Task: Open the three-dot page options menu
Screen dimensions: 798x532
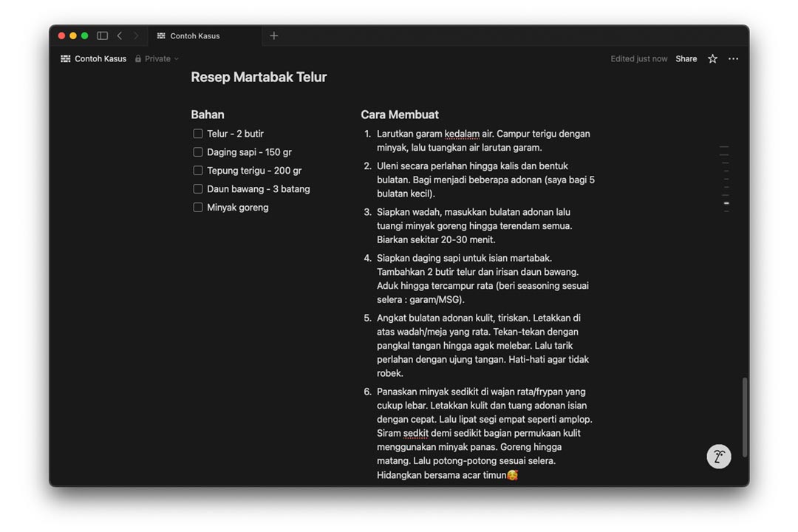Action: pos(734,58)
